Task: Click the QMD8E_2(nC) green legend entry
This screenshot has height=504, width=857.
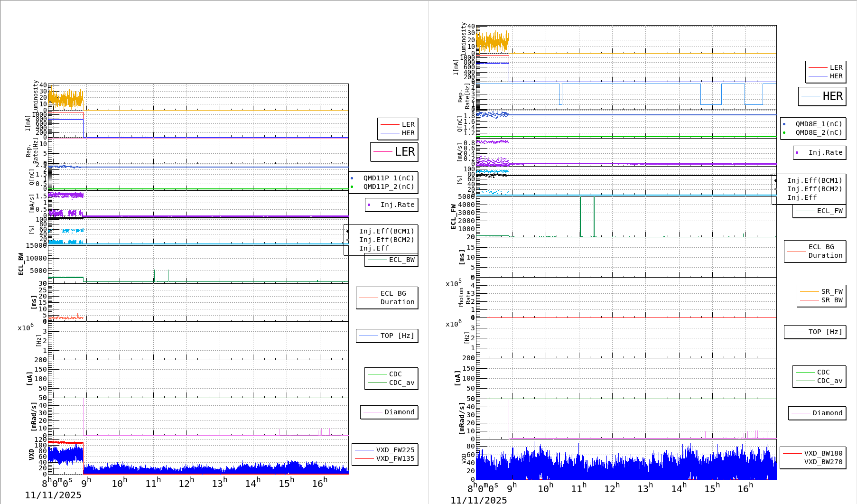Action: pyautogui.click(x=818, y=133)
